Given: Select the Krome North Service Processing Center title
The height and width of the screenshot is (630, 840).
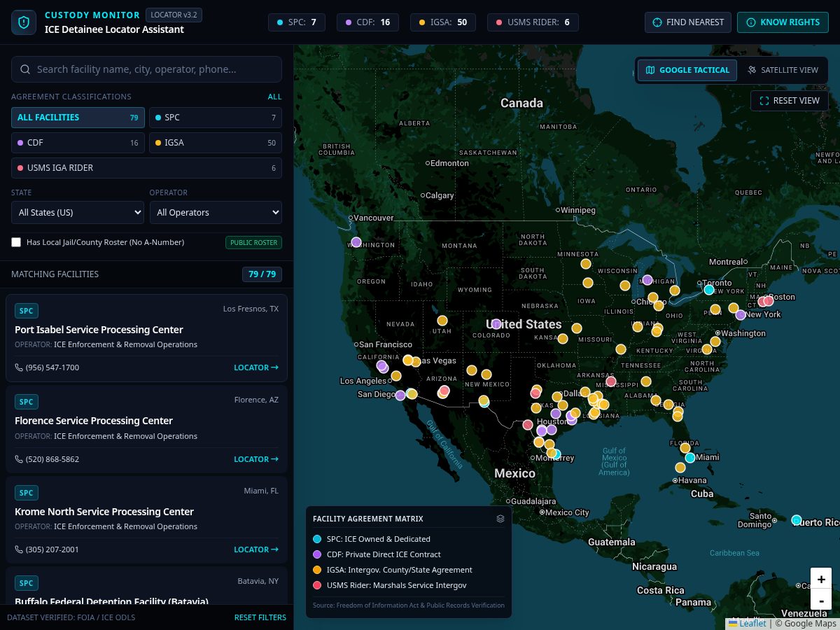Looking at the screenshot, I should tap(104, 512).
